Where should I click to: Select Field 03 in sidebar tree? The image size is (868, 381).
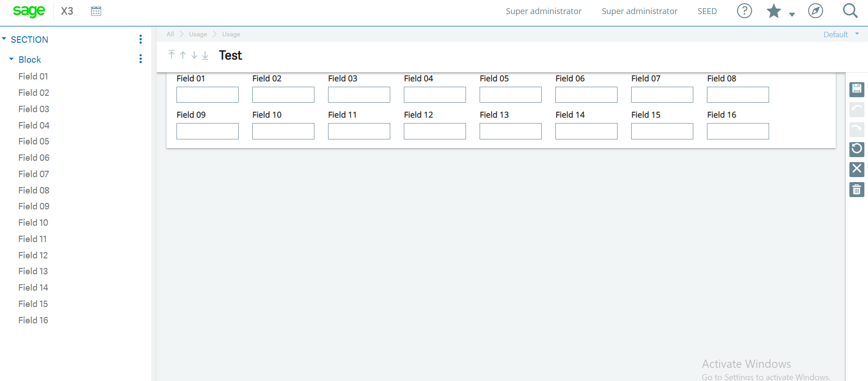pos(34,109)
